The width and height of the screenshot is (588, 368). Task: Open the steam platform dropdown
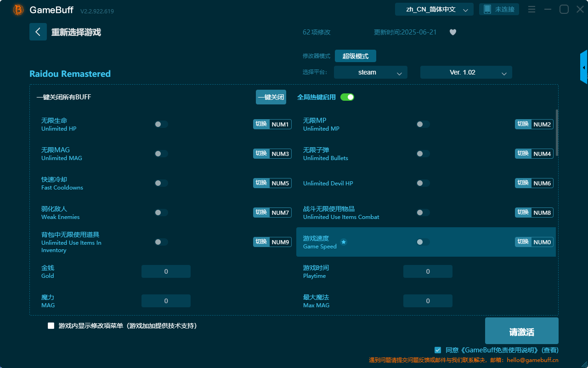click(370, 72)
